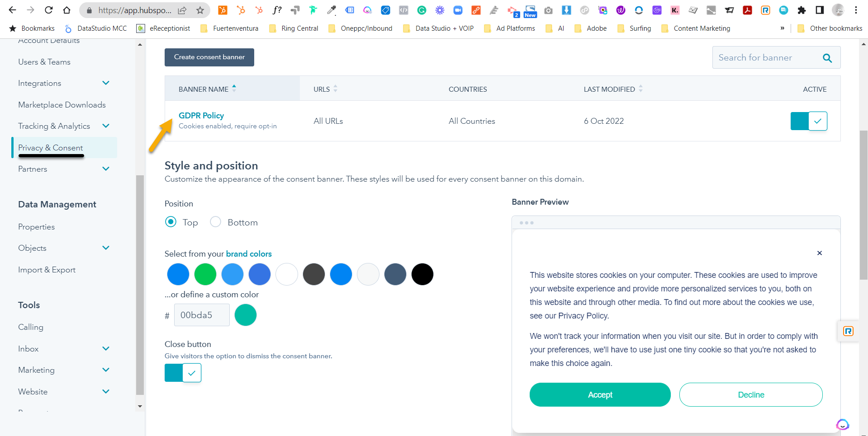Open the GDPR Policy banner link
Screen dimensions: 868x436
201,115
